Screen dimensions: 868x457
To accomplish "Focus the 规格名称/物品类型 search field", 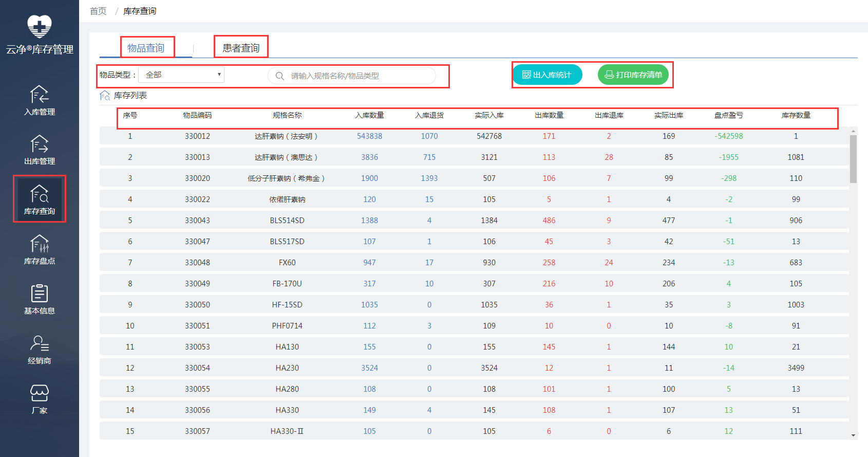I will click(x=352, y=76).
